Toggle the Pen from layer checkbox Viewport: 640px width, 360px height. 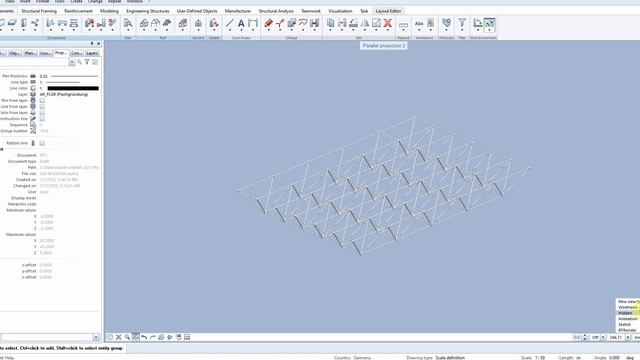(x=42, y=100)
